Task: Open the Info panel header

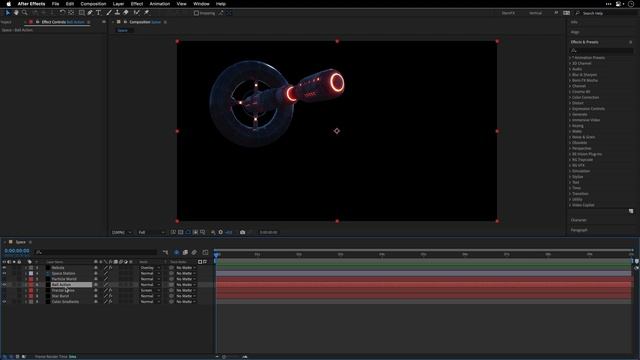Action: pyautogui.click(x=574, y=22)
